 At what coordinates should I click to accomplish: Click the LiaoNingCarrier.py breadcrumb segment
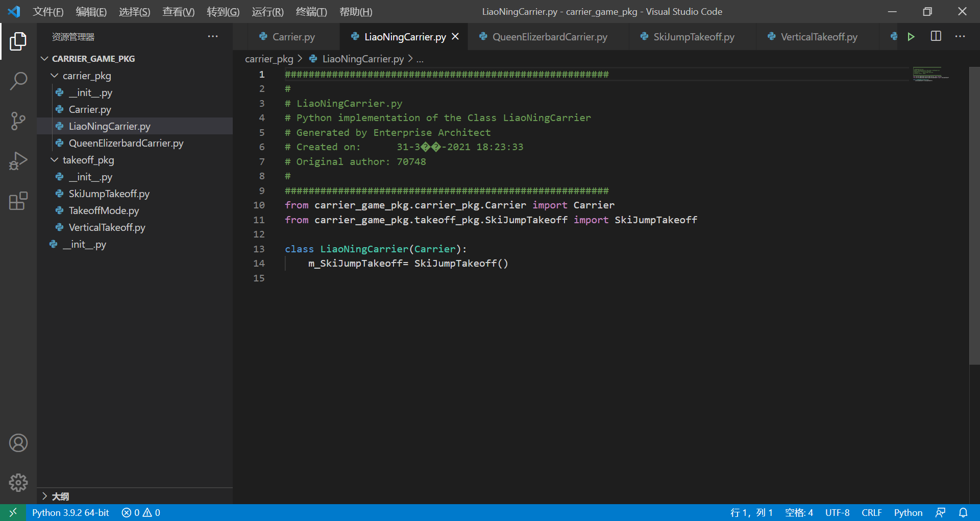pos(363,59)
